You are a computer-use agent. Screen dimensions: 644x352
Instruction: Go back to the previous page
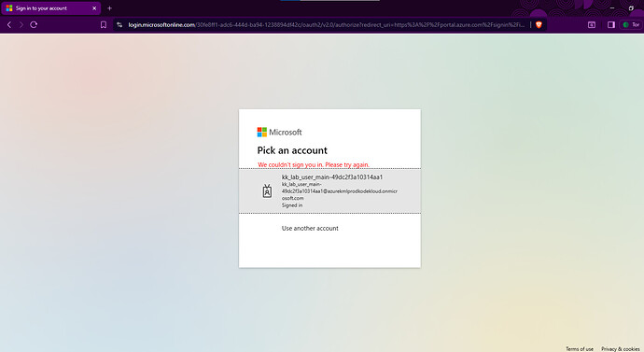coord(9,24)
